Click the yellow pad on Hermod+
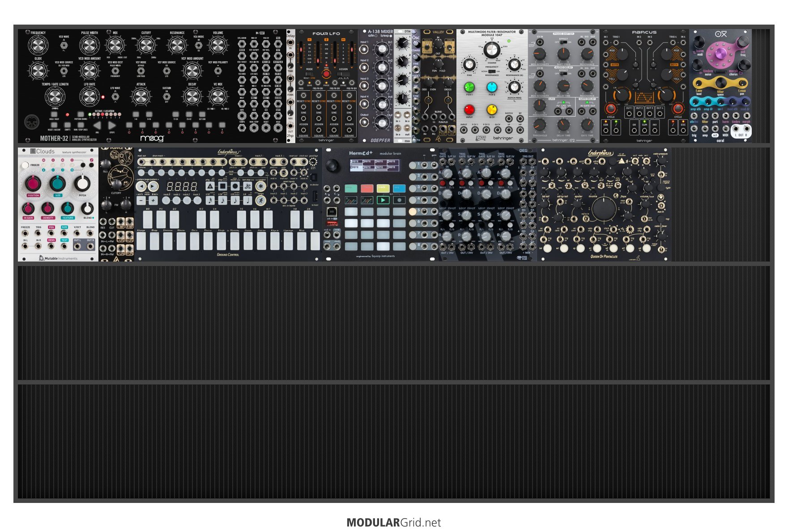The height and width of the screenshot is (532, 788). [383, 188]
